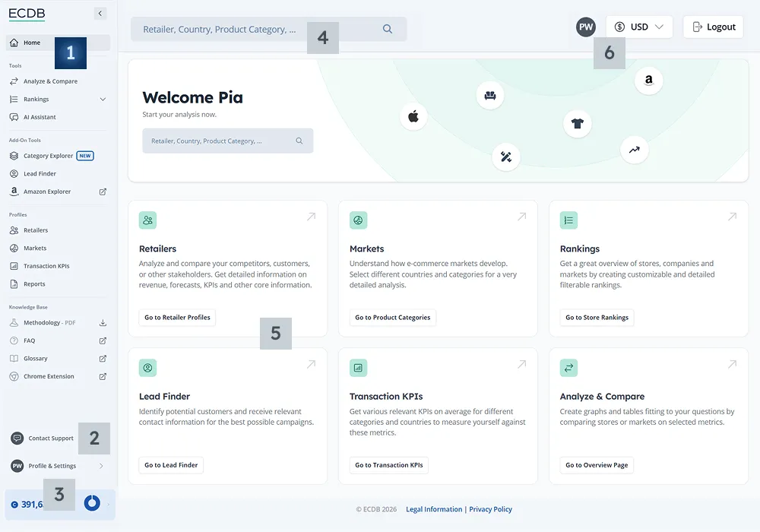760x532 pixels.
Task: Collapse the left sidebar panel
Action: 100,13
